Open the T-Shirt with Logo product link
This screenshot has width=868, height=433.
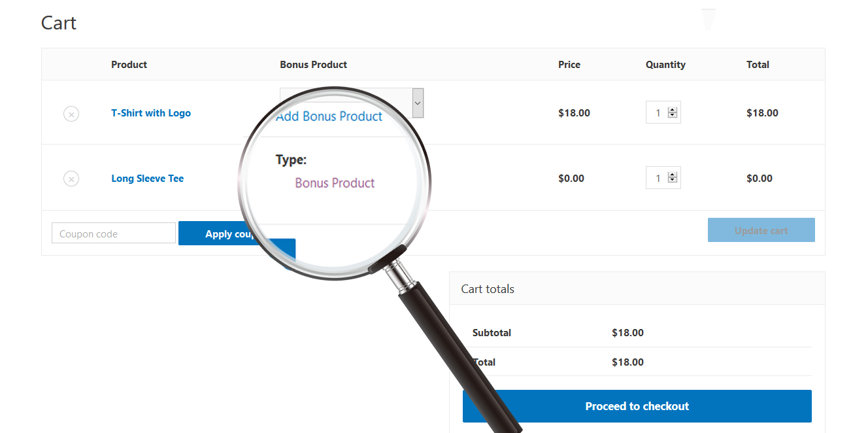151,113
